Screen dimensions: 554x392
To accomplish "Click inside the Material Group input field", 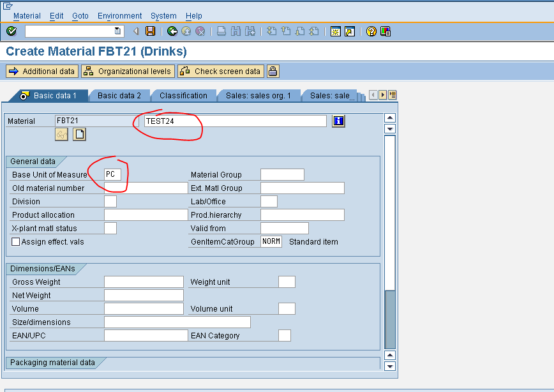I will click(284, 174).
